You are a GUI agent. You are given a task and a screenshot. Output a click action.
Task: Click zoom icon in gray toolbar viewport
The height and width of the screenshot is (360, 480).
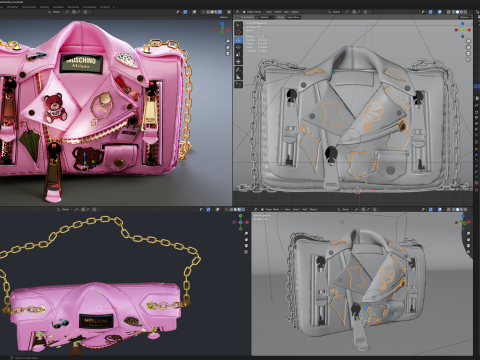click(468, 41)
